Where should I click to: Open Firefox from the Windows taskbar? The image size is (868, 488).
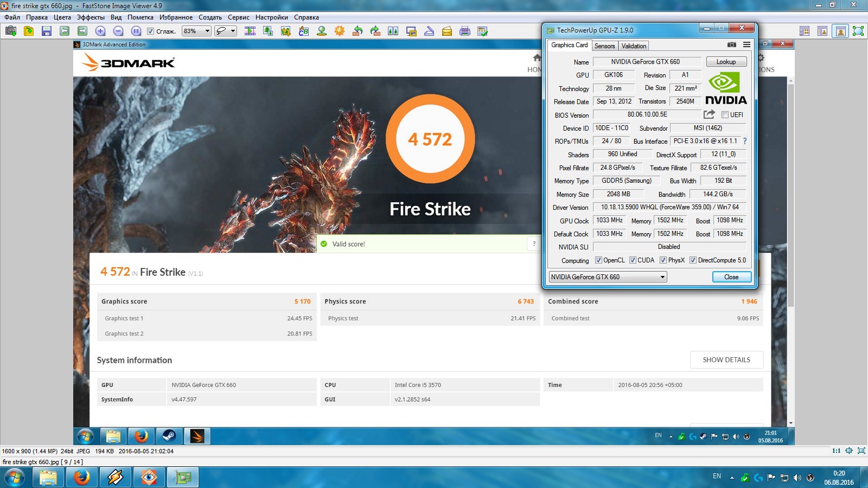82,478
